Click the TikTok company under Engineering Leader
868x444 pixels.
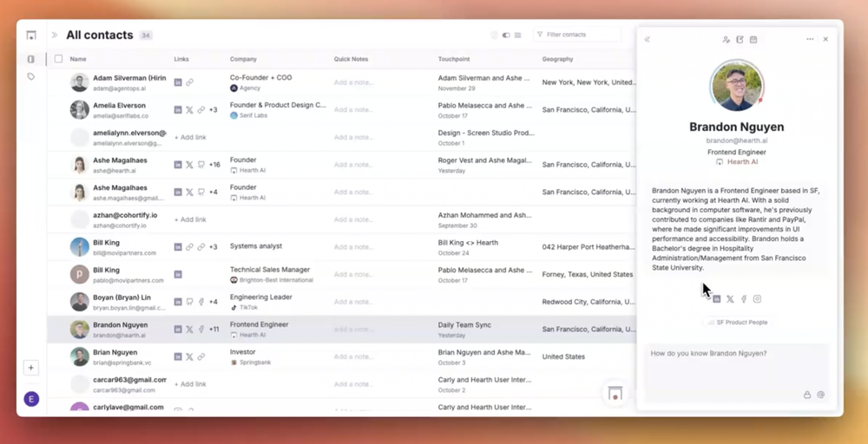pos(244,308)
